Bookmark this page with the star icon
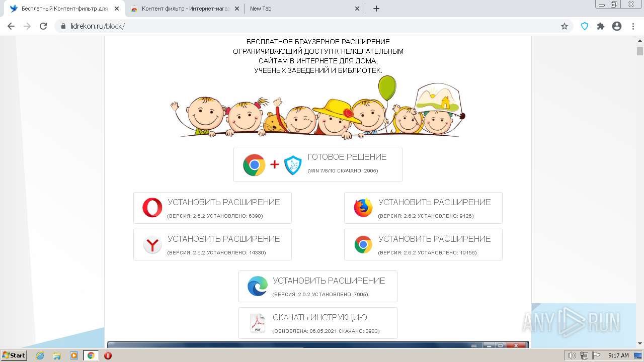Image resolution: width=644 pixels, height=362 pixels. pos(565,26)
